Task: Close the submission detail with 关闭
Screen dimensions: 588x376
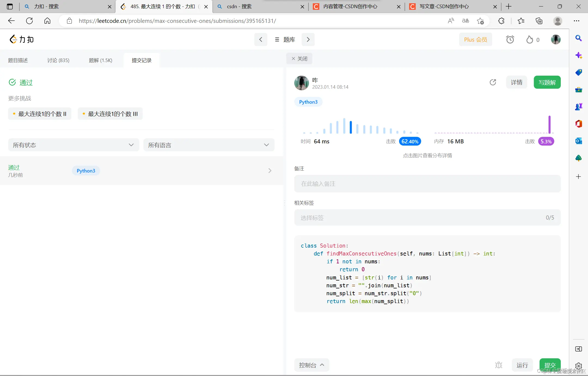Action: coord(299,59)
